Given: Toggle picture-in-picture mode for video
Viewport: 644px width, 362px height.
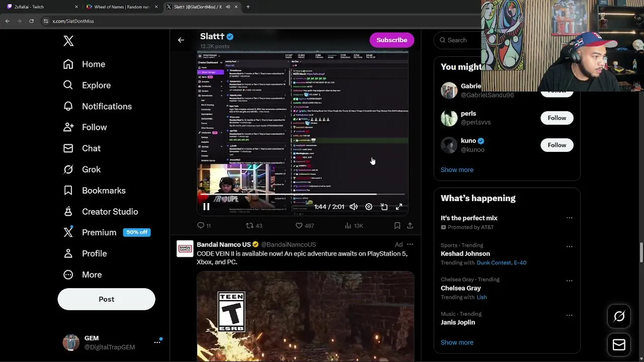Looking at the screenshot, I should (384, 207).
